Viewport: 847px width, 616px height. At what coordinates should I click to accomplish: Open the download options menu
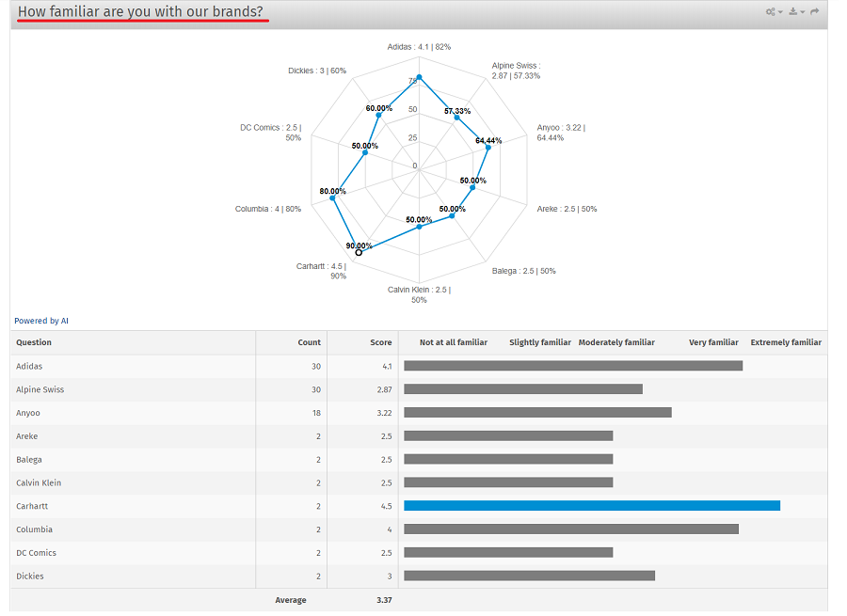click(x=795, y=12)
